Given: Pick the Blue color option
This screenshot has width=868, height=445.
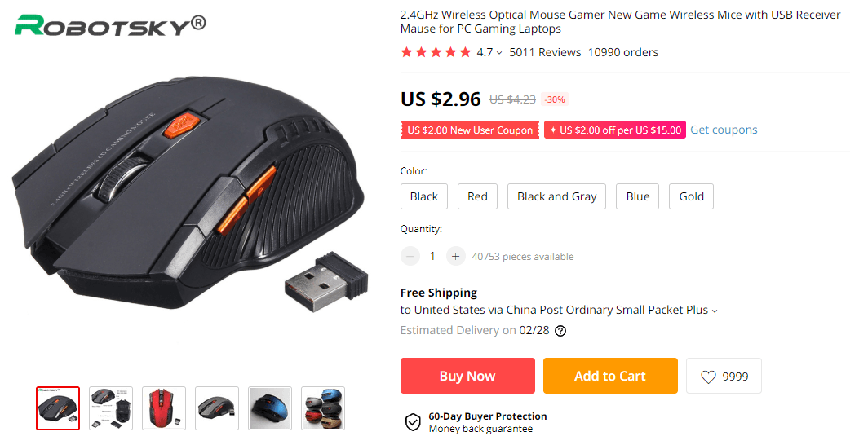Looking at the screenshot, I should [x=638, y=196].
